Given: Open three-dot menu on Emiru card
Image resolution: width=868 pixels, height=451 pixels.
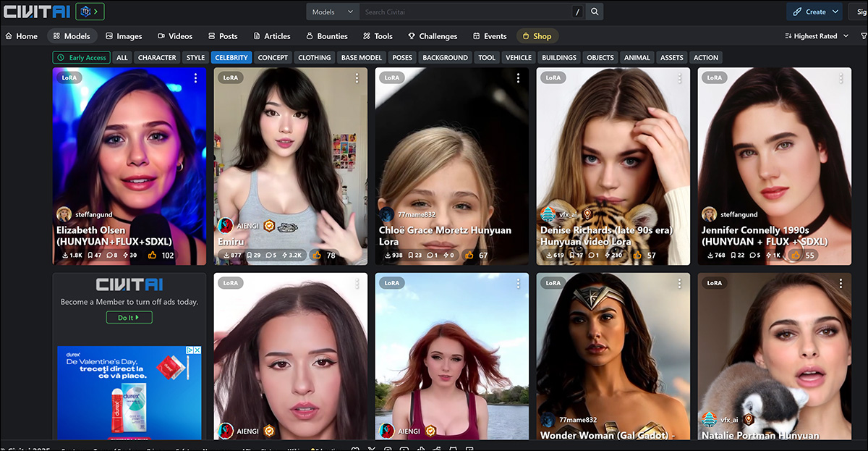Looking at the screenshot, I should pyautogui.click(x=356, y=78).
